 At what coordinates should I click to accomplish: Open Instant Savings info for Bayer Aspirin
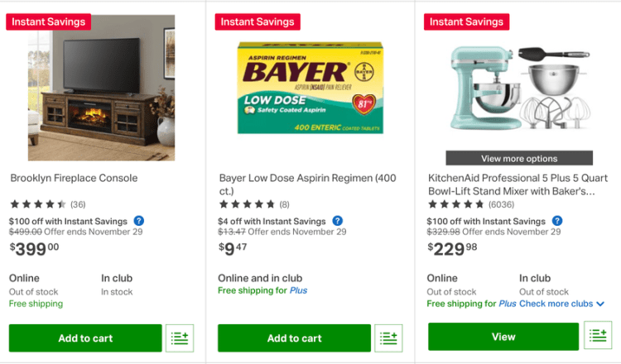(x=338, y=221)
